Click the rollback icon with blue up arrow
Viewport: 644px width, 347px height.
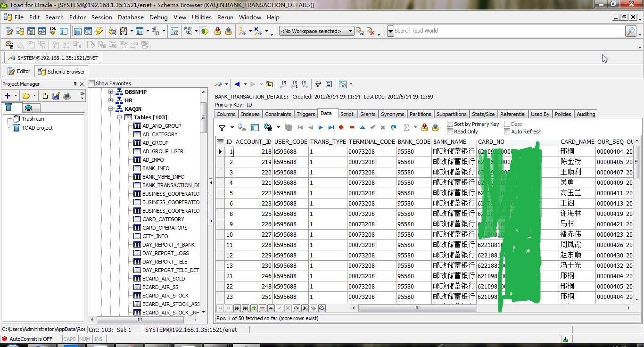[228, 31]
